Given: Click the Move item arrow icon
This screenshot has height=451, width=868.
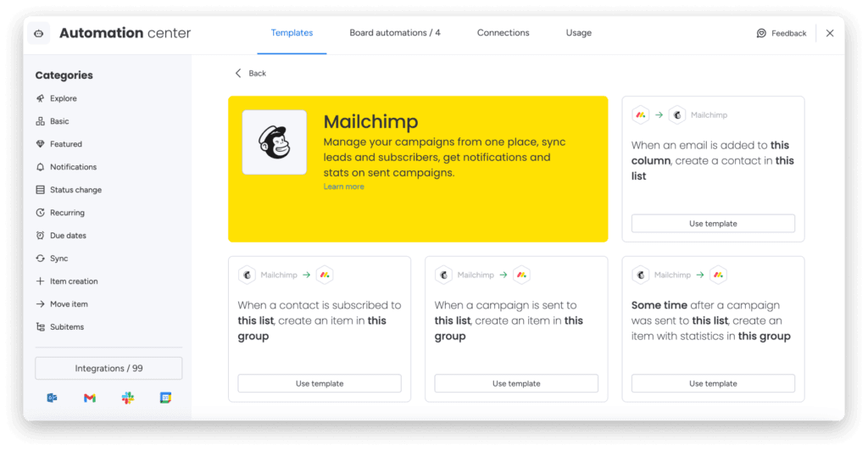Looking at the screenshot, I should pyautogui.click(x=41, y=303).
